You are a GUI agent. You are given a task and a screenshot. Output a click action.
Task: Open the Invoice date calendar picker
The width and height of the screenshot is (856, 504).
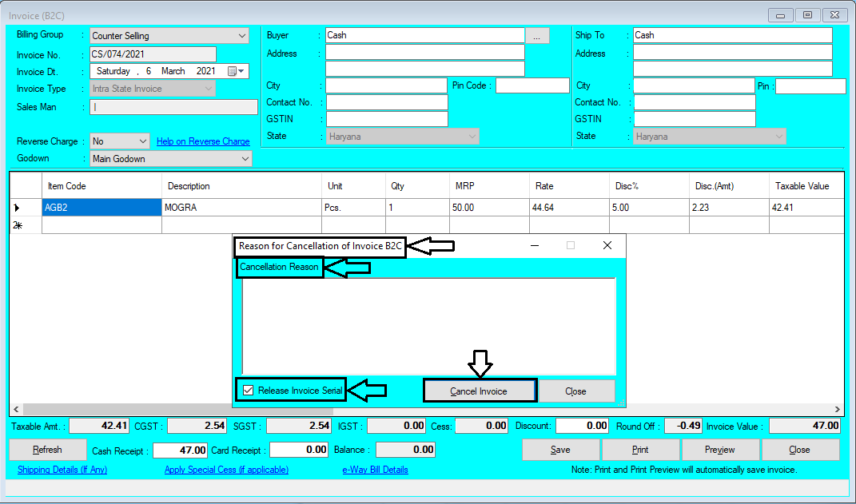click(237, 70)
